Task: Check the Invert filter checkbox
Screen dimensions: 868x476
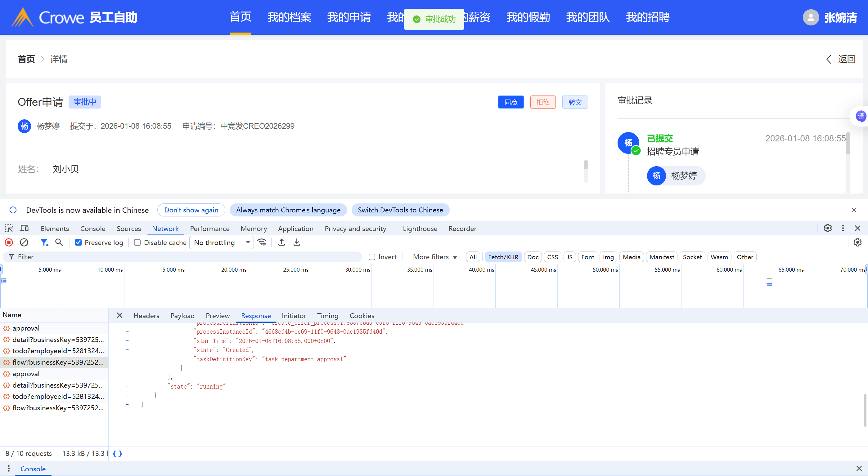Action: click(x=372, y=257)
